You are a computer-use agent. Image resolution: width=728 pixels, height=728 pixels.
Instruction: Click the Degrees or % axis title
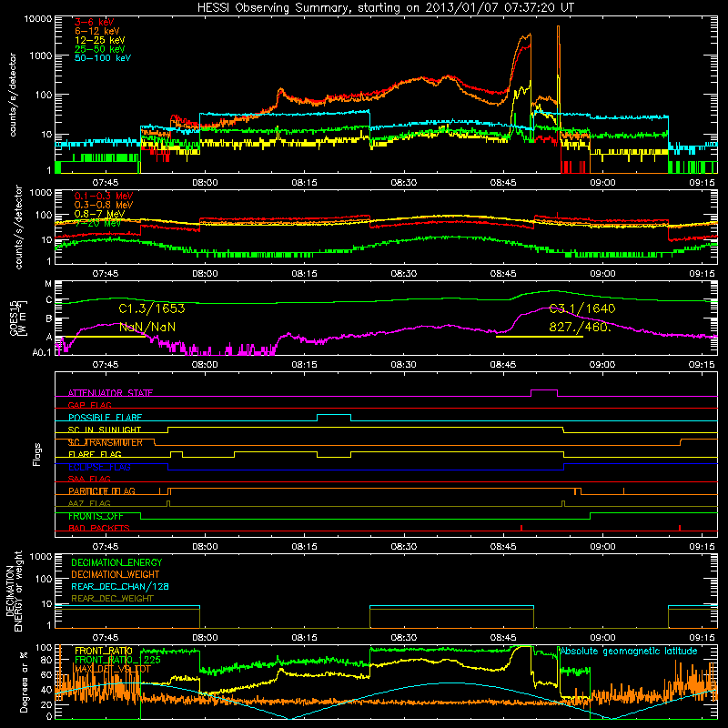point(24,682)
